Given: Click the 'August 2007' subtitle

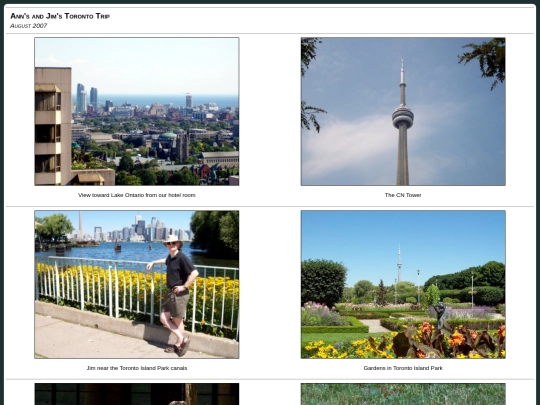Looking at the screenshot, I should [x=29, y=26].
